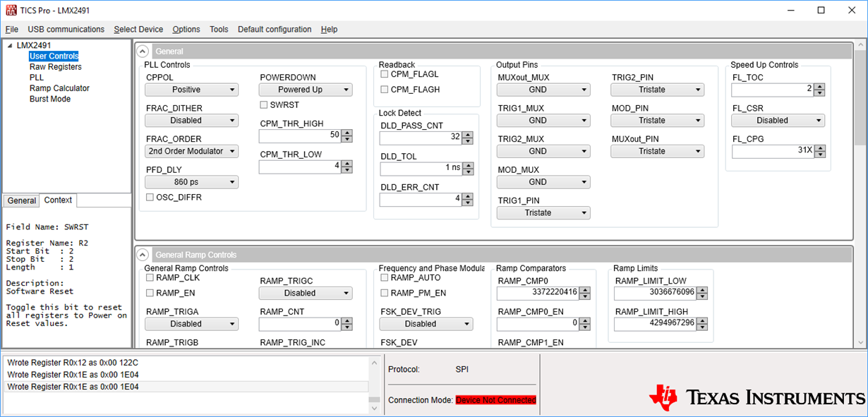Switch to the General tab
Screen dimensions: 868x417
pos(21,201)
